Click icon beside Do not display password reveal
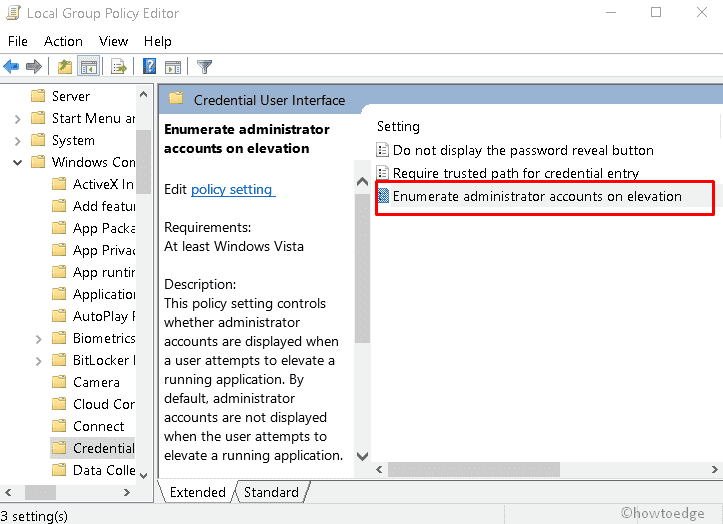This screenshot has width=723, height=524. 383,150
